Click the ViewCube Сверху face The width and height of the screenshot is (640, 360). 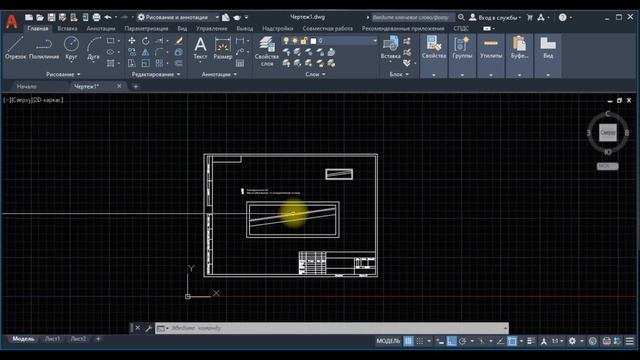coord(607,133)
